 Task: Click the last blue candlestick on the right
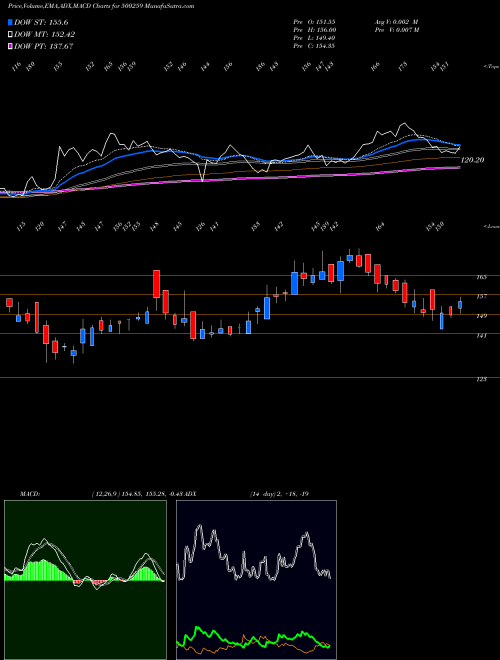click(460, 305)
